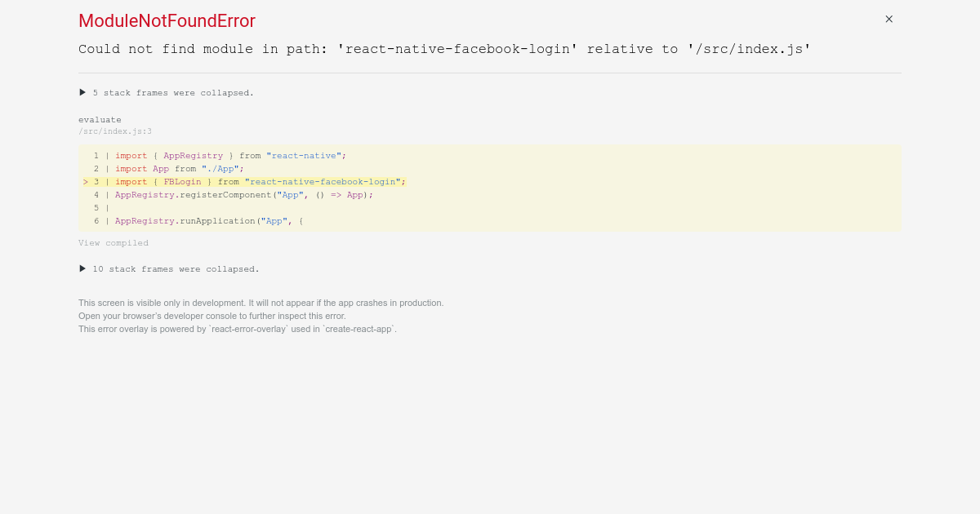Image resolution: width=980 pixels, height=514 pixels.
Task: Select the 'Could not find module' error message
Action: pyautogui.click(x=445, y=49)
